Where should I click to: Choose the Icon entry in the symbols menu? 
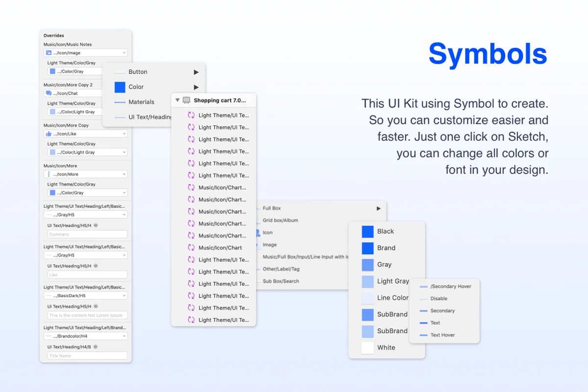pos(268,233)
